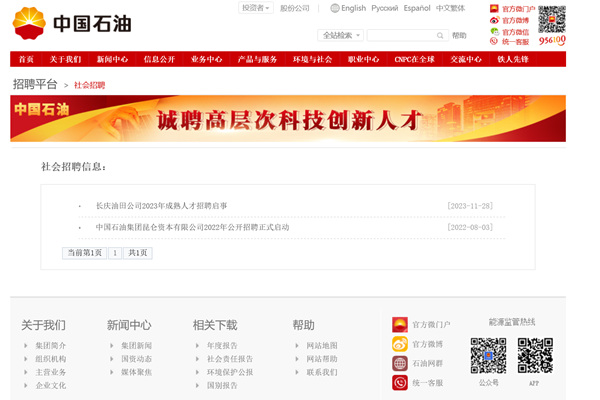Open footer link 集团新闻

pos(137,346)
